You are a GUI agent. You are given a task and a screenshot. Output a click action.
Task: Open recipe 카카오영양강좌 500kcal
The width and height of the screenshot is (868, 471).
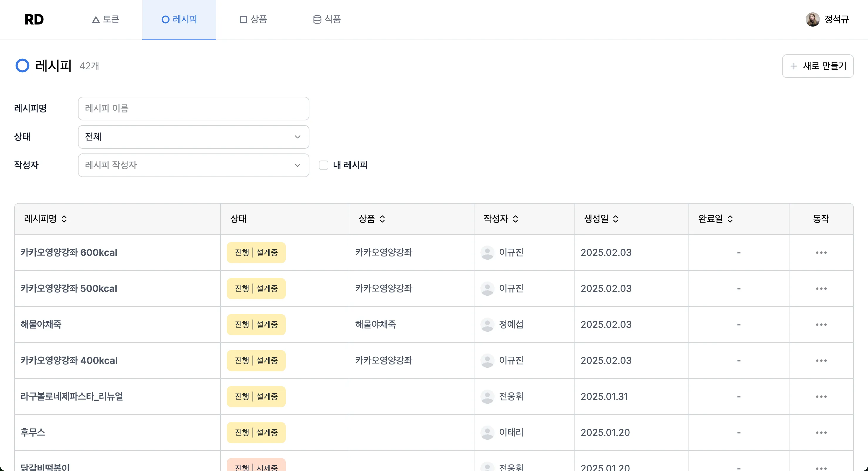pyautogui.click(x=69, y=288)
